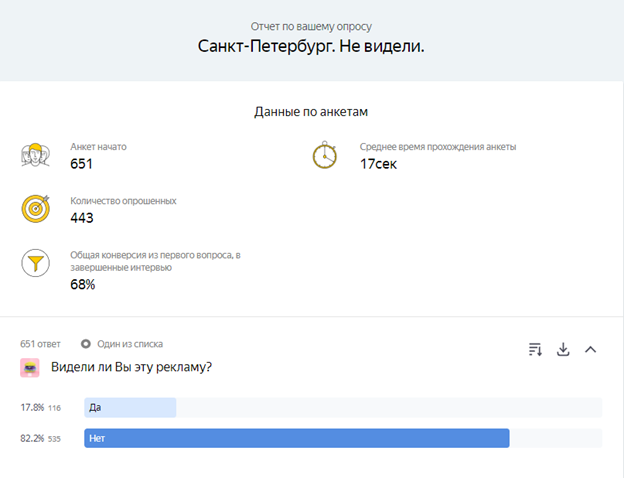Image resolution: width=624 pixels, height=478 pixels.
Task: Click the Данные по анкетам heading
Action: tap(311, 112)
